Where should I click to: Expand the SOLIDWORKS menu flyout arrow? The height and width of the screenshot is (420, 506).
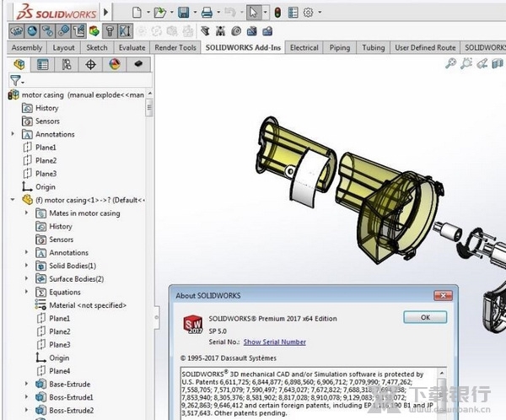tap(106, 13)
